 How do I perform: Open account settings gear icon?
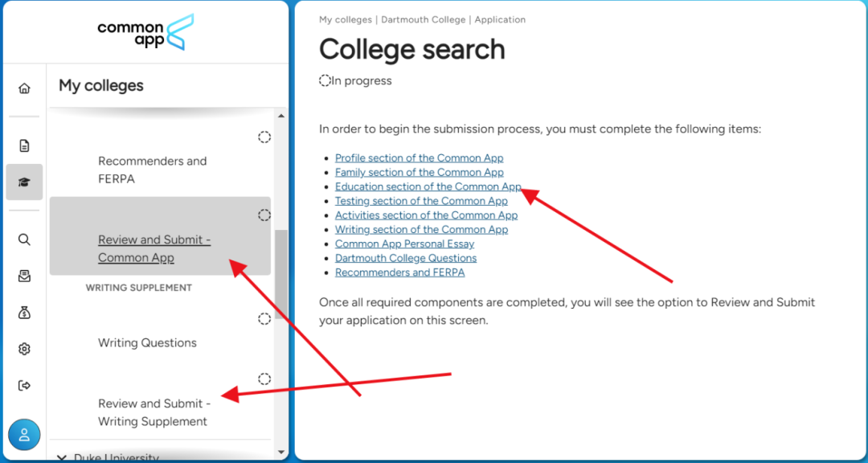tap(24, 349)
